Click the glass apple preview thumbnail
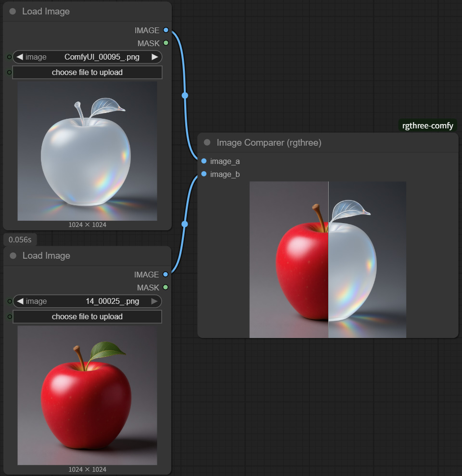This screenshot has width=462, height=476. tap(87, 151)
